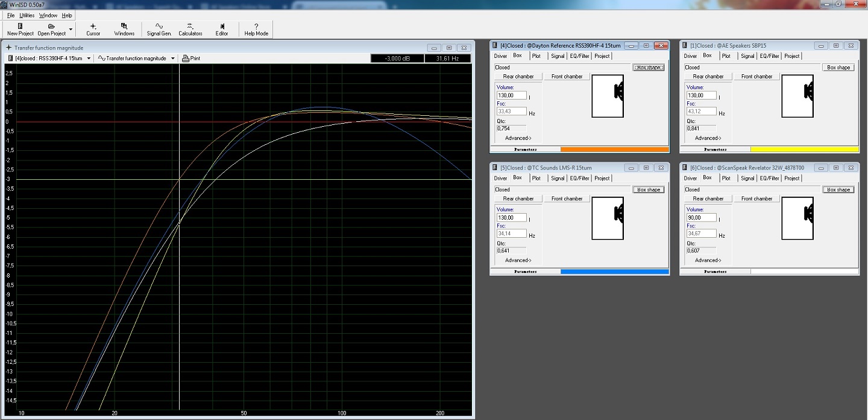The width and height of the screenshot is (868, 420).
Task: Launch the Signal Gen. tool
Action: [x=159, y=30]
